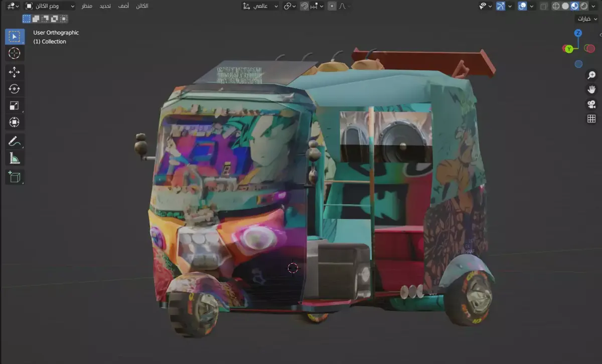Expand gizmo options dropdown arrow

[510, 6]
